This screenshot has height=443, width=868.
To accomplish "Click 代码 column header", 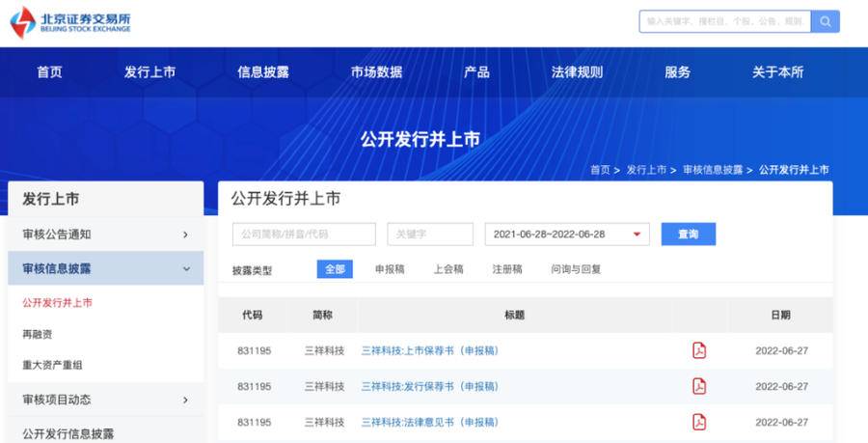I will pyautogui.click(x=253, y=315).
